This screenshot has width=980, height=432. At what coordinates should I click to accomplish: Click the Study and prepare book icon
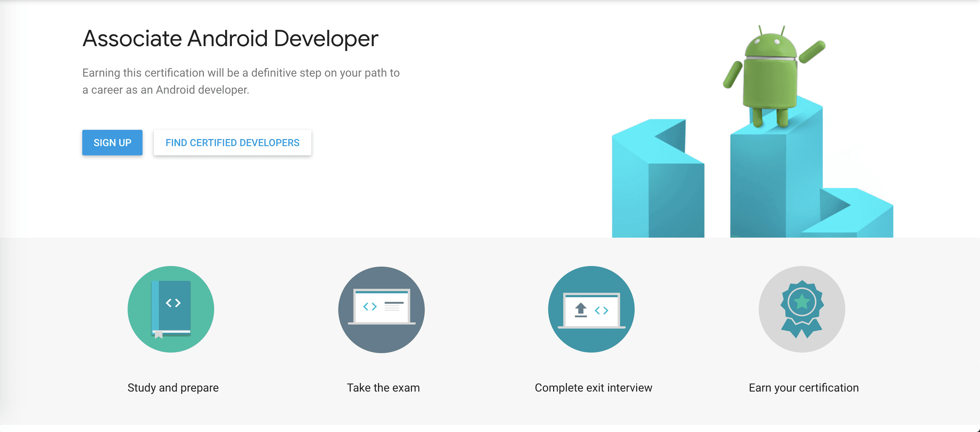pyautogui.click(x=171, y=309)
